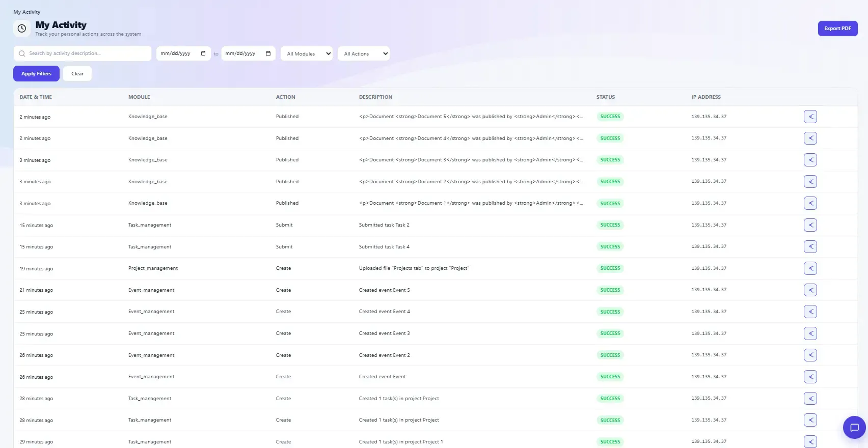Export activity as PDF
Image resolution: width=868 pixels, height=448 pixels.
point(837,29)
